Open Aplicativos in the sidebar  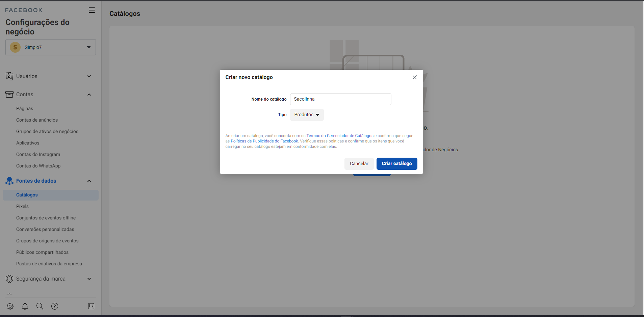coord(28,143)
